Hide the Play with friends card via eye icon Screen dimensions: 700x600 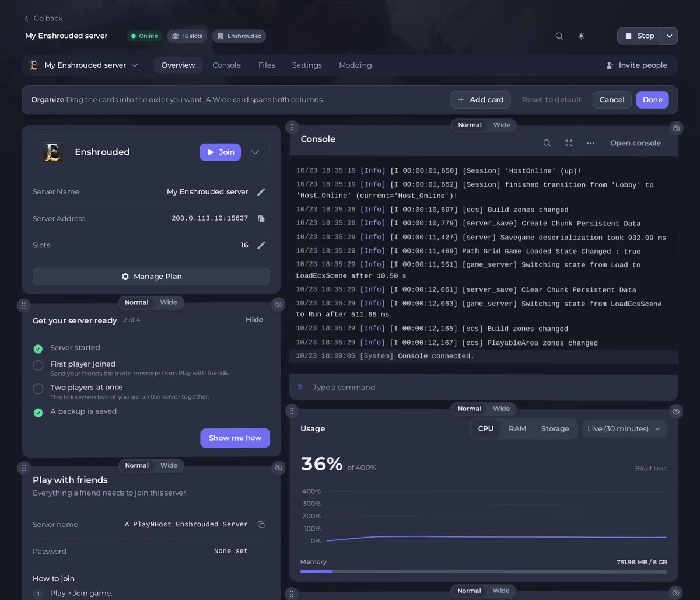[278, 468]
